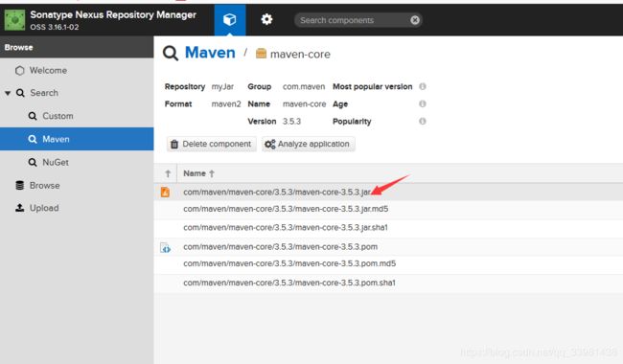Image resolution: width=623 pixels, height=364 pixels.
Task: Click the Upload arrow icon
Action: [x=19, y=208]
